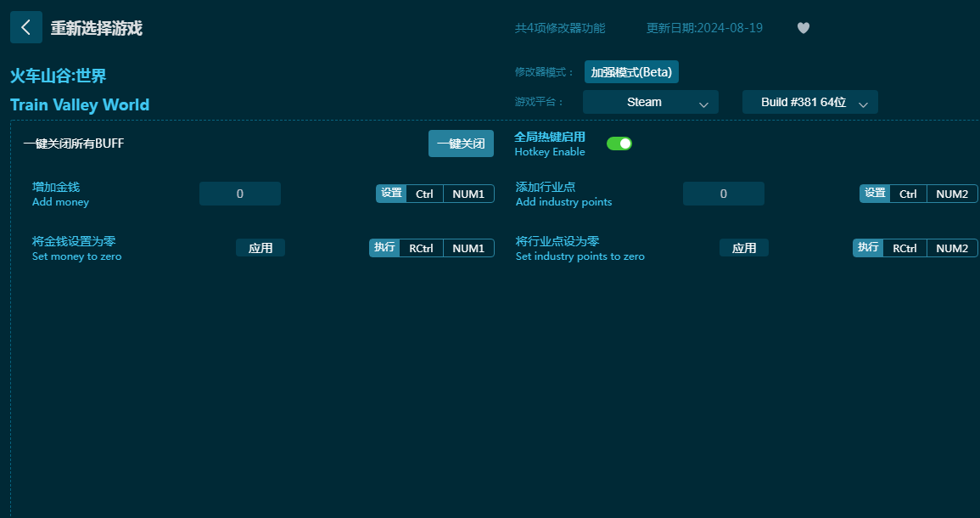Viewport: 980px width, 518px height.
Task: Click 设置 hotkey button for Add money
Action: point(391,194)
